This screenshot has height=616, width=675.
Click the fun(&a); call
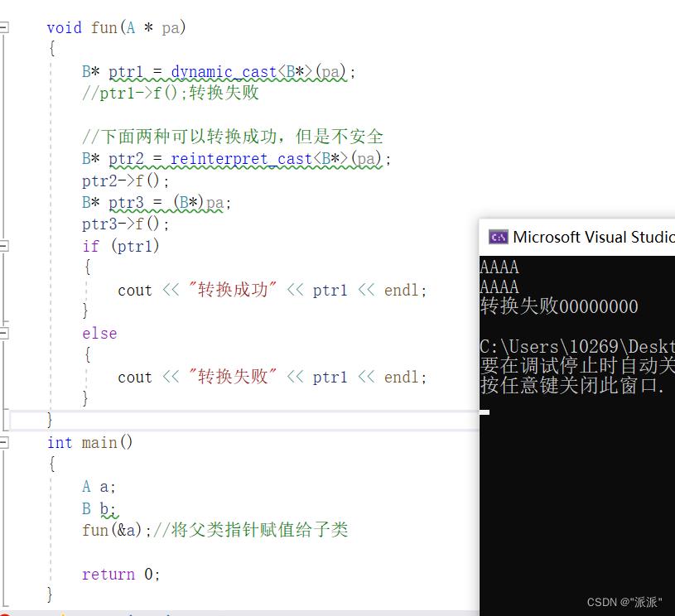pyautogui.click(x=116, y=530)
